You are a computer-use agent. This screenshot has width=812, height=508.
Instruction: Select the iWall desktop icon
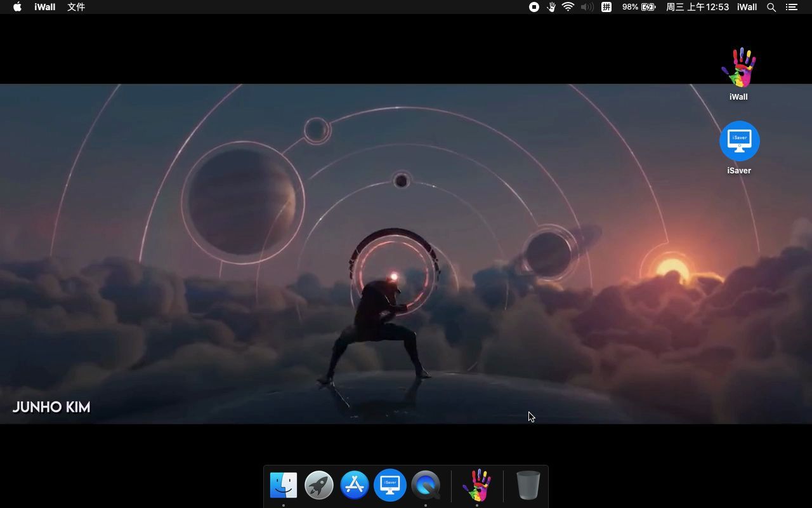(x=739, y=67)
